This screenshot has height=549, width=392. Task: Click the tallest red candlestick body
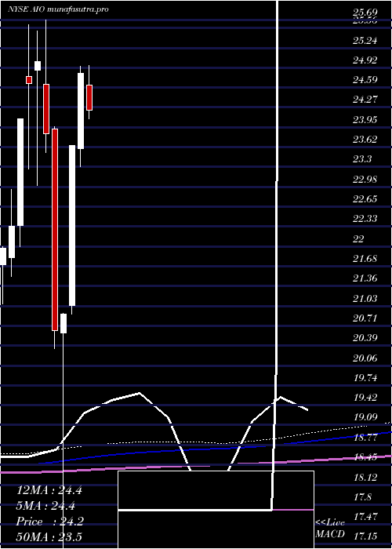pyautogui.click(x=55, y=230)
